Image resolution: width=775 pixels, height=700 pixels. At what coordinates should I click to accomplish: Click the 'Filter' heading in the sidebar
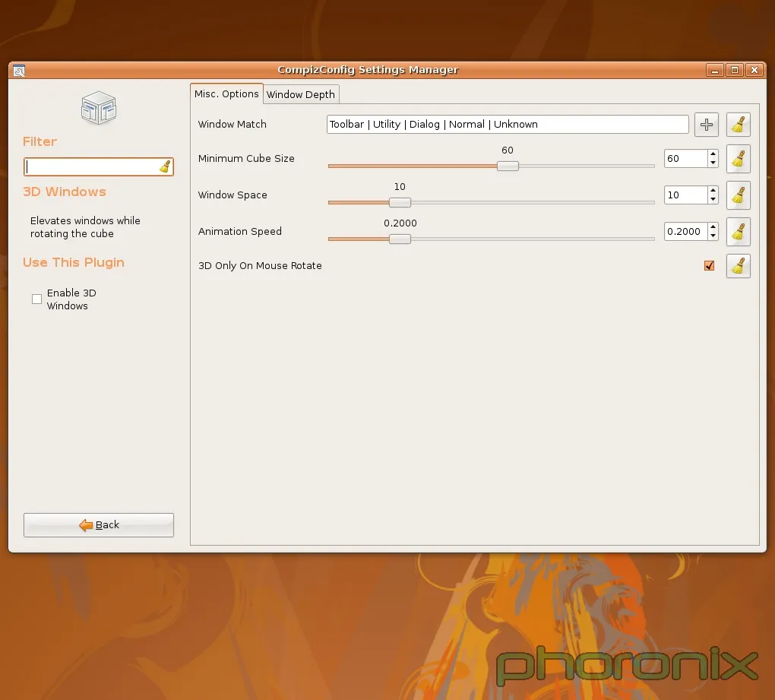click(40, 142)
